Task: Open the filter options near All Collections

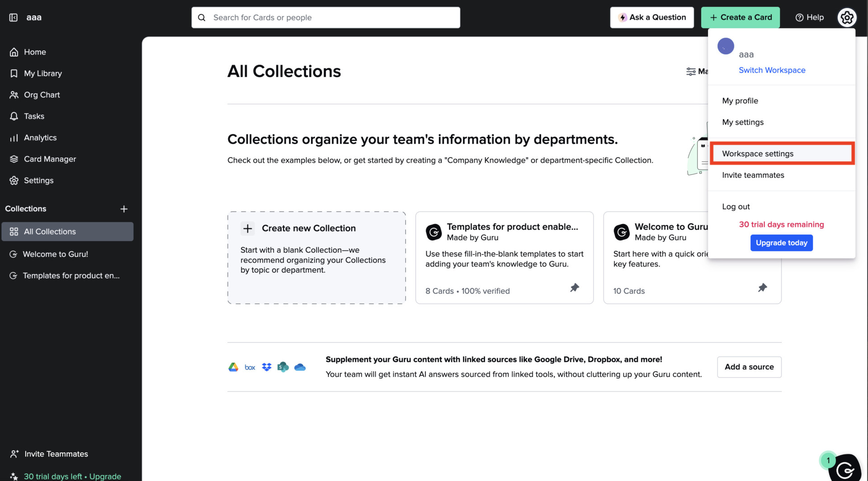Action: click(691, 71)
